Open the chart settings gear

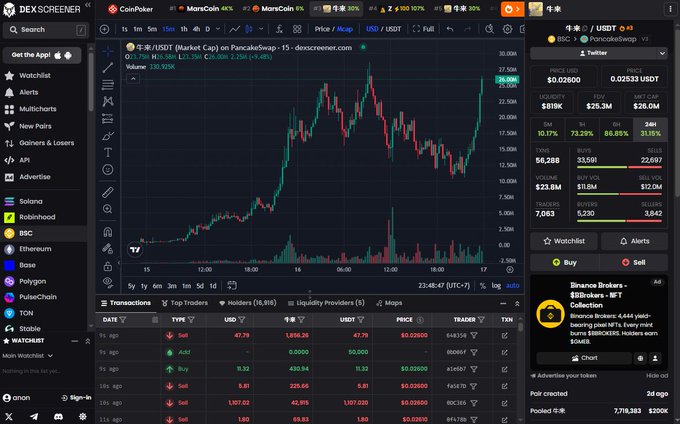point(507,29)
